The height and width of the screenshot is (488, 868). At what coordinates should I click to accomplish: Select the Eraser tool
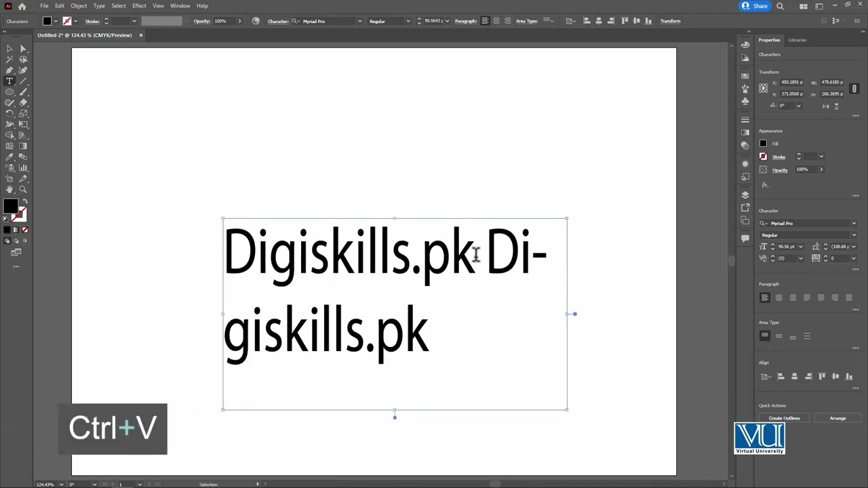click(x=23, y=103)
